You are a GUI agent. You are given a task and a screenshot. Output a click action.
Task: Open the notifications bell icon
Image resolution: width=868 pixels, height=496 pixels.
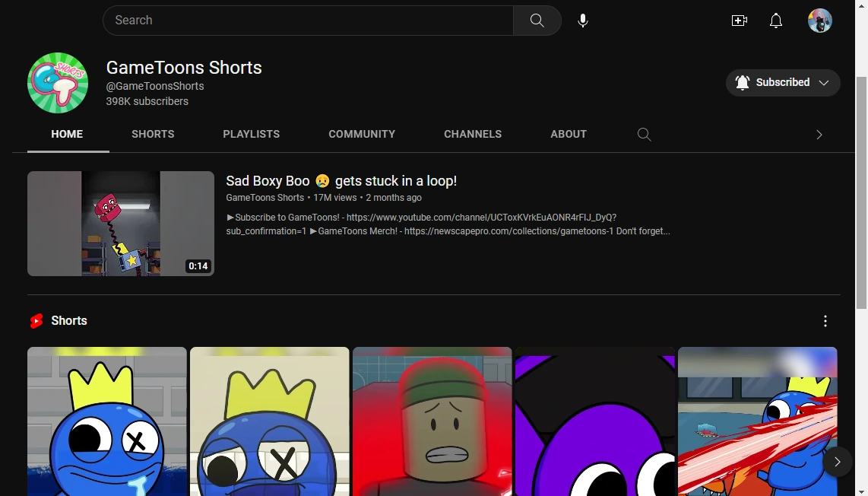click(776, 21)
